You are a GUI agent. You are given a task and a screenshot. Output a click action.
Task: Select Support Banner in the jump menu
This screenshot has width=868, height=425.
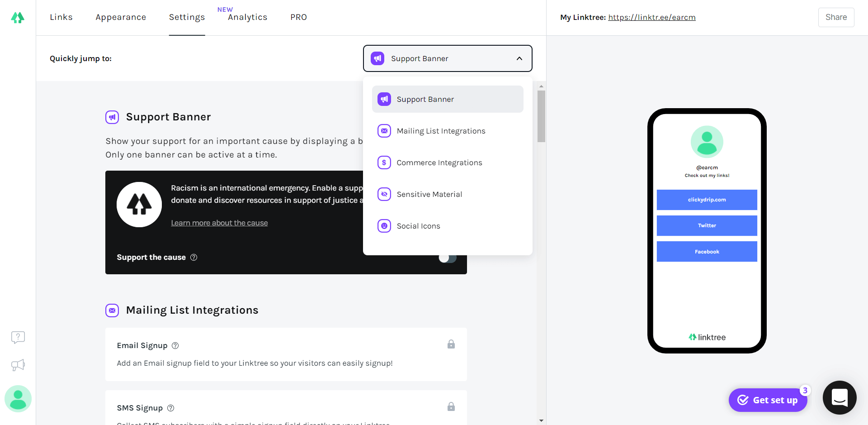pos(448,99)
